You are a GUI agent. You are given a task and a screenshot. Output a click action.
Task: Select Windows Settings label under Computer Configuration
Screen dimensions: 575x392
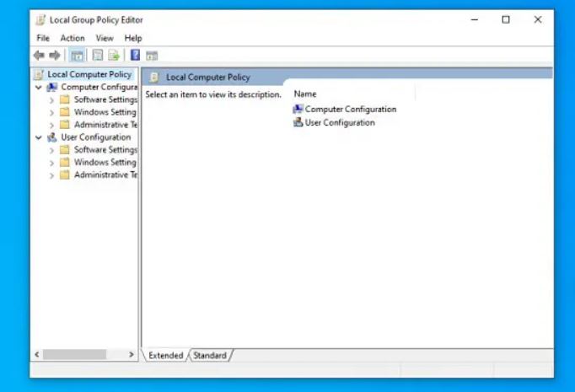(105, 112)
